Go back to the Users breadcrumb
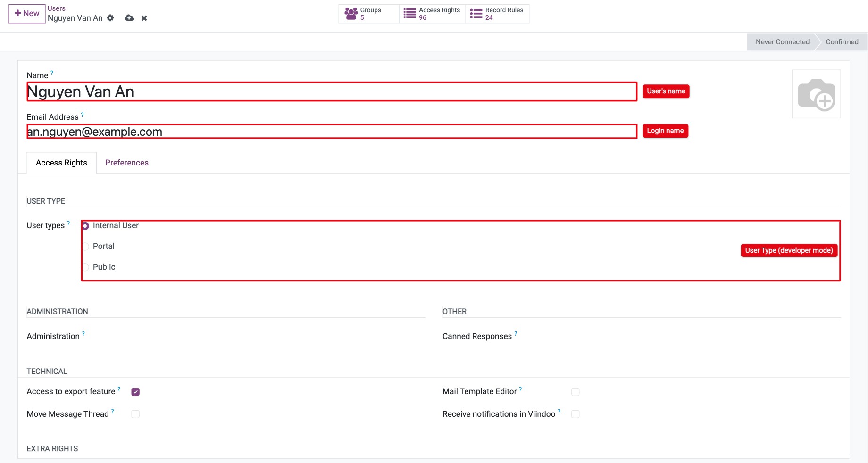The width and height of the screenshot is (868, 463). 57,8
